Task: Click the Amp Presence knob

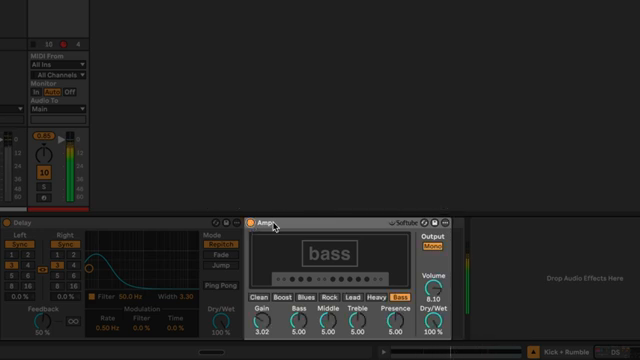Action: 395,321
